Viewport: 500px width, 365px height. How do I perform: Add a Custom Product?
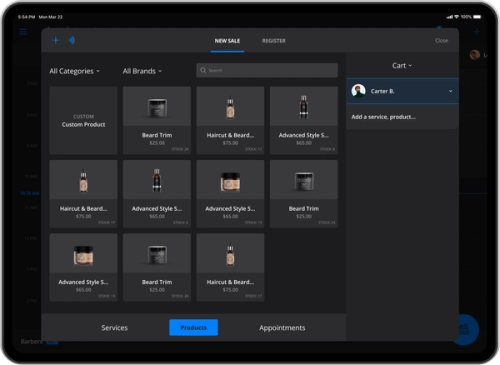tap(83, 121)
